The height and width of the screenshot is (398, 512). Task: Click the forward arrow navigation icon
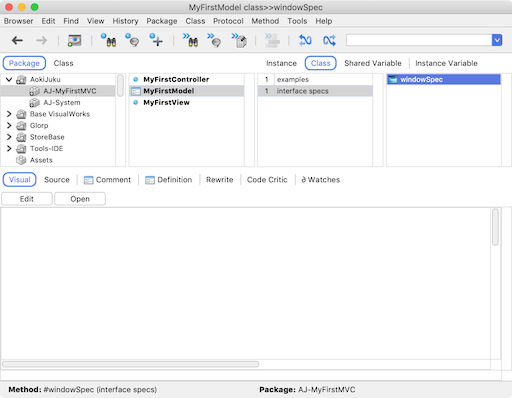(x=42, y=41)
